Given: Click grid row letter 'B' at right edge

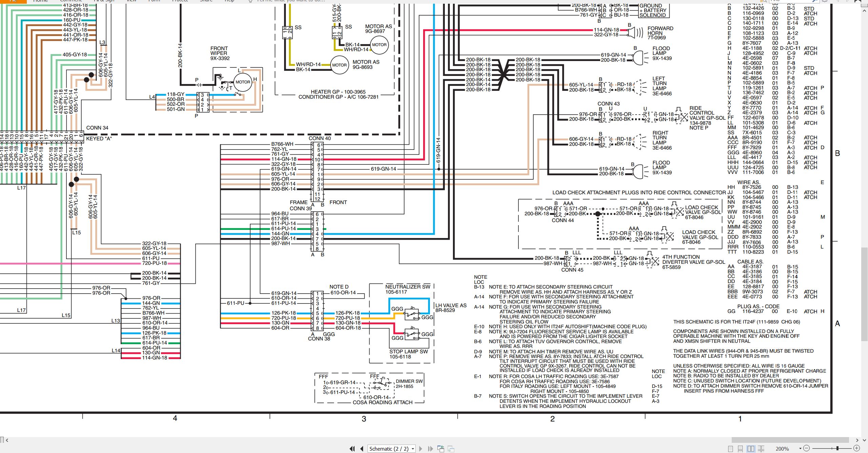Looking at the screenshot, I should pos(837,153).
